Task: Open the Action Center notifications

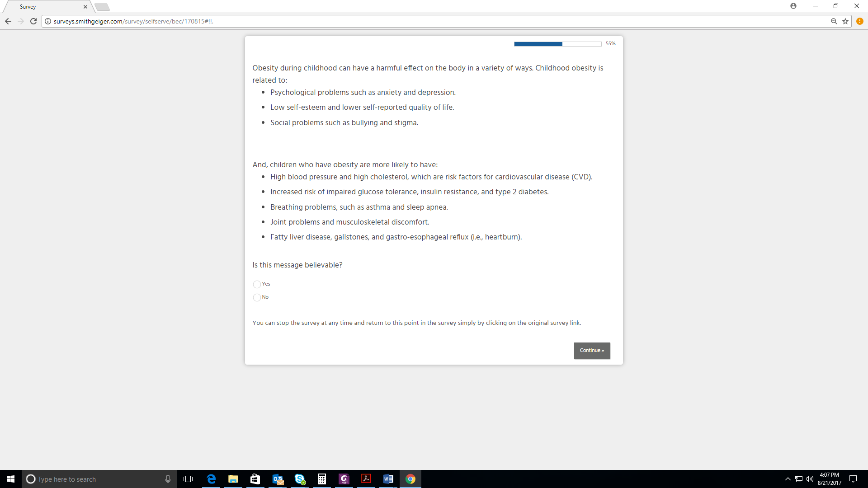Action: (x=853, y=479)
